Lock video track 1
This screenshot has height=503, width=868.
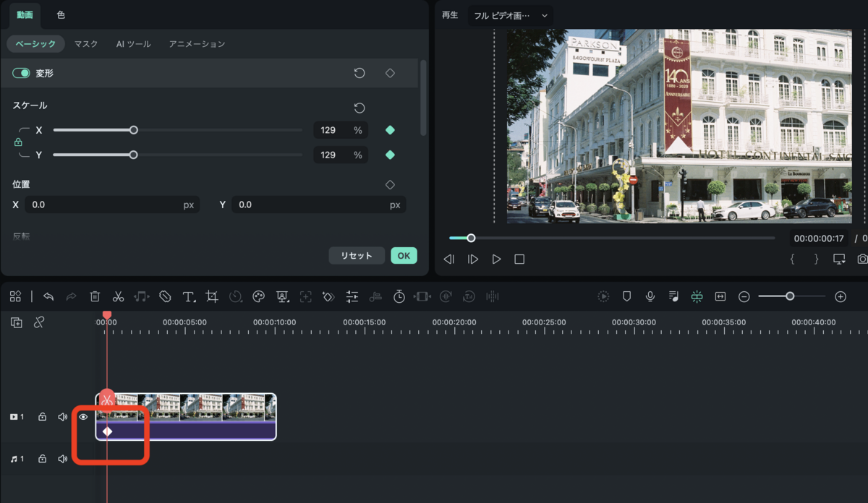(43, 417)
